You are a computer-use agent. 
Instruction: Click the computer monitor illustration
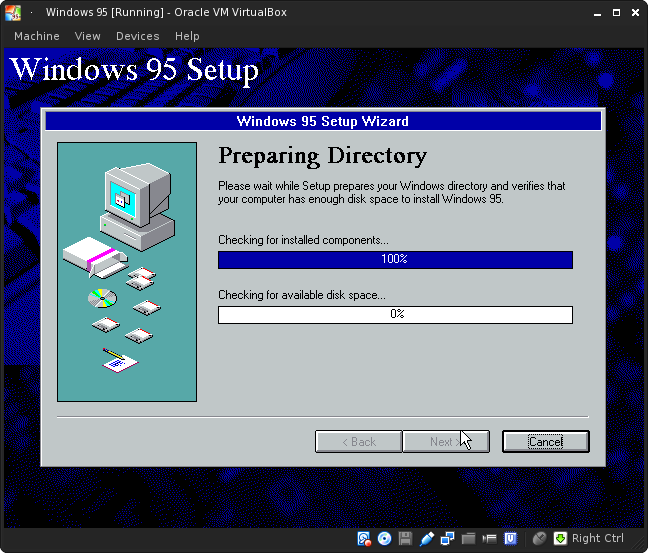[138, 206]
